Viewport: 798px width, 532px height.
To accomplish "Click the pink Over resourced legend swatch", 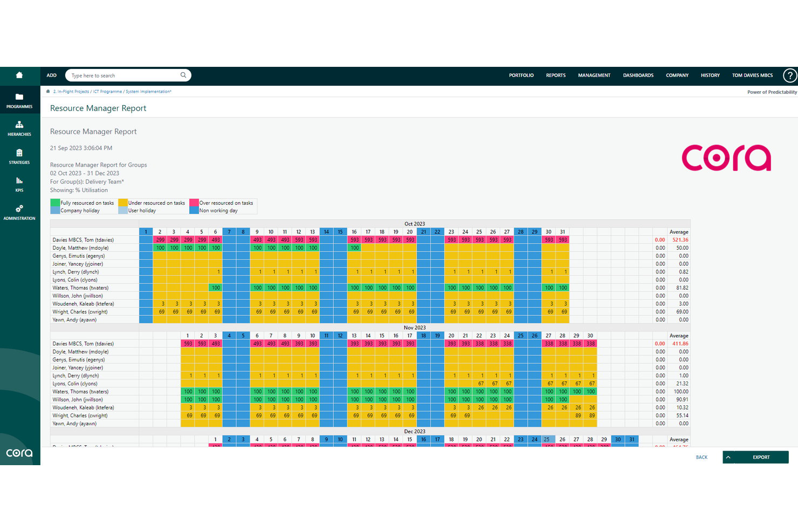I will pyautogui.click(x=194, y=203).
